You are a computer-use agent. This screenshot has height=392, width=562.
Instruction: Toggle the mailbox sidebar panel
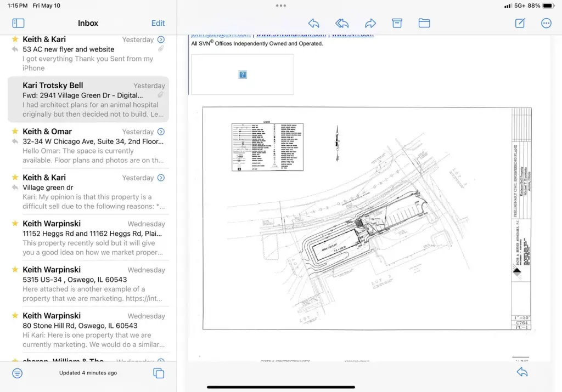point(18,23)
